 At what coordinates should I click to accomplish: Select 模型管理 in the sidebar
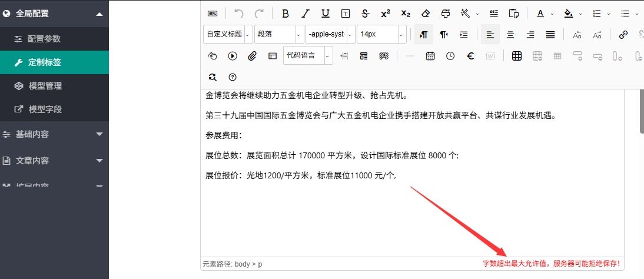click(45, 86)
